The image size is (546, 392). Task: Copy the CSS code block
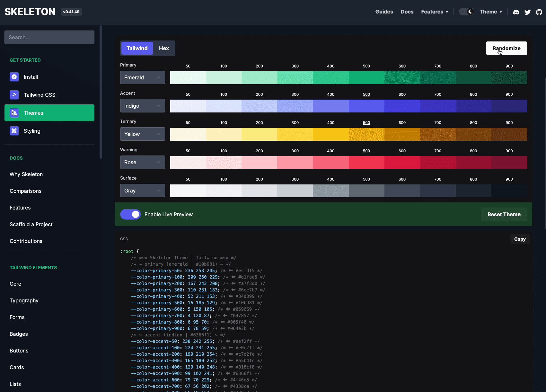520,239
